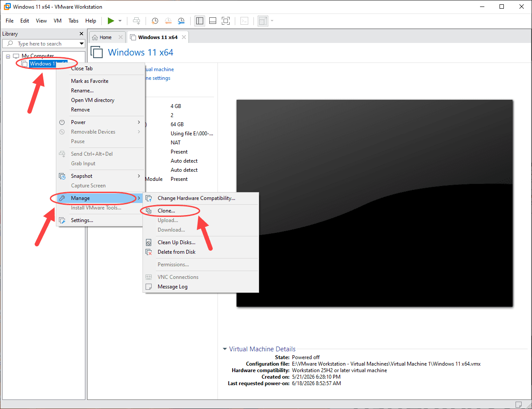Open the stretch guest dropdown arrow in the toolbar
532x409 pixels.
tap(272, 21)
